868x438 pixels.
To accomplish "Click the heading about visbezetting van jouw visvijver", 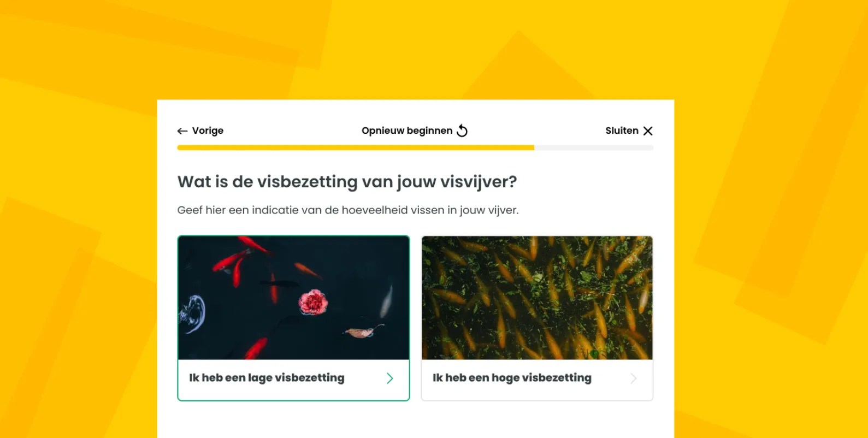I will 347,182.
